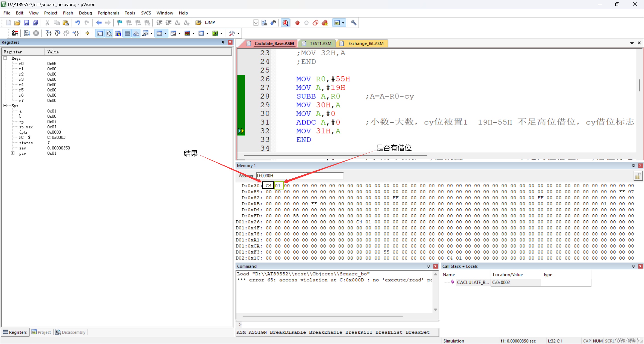Click the Step Into debug icon
This screenshot has height=344, width=644.
(49, 33)
